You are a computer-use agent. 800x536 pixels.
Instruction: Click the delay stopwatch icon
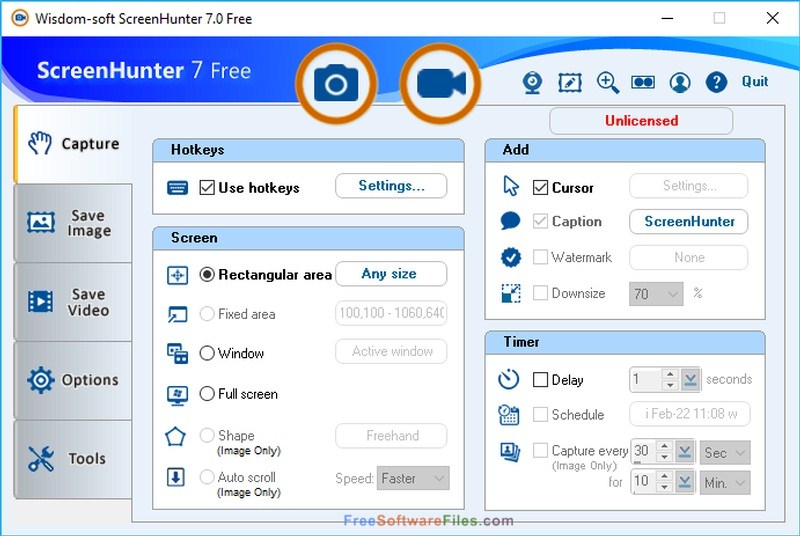tap(509, 379)
